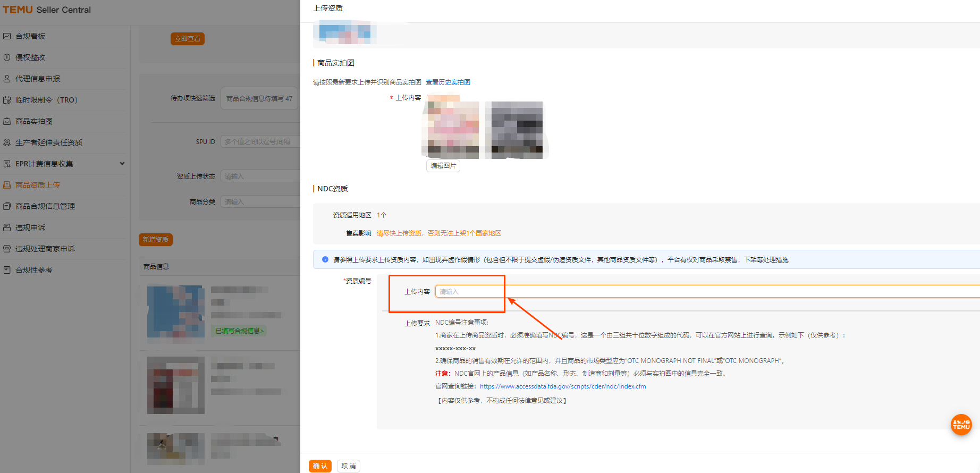Click the 侵权整改 shield icon
Screen dimensions: 980x473
[7, 57]
